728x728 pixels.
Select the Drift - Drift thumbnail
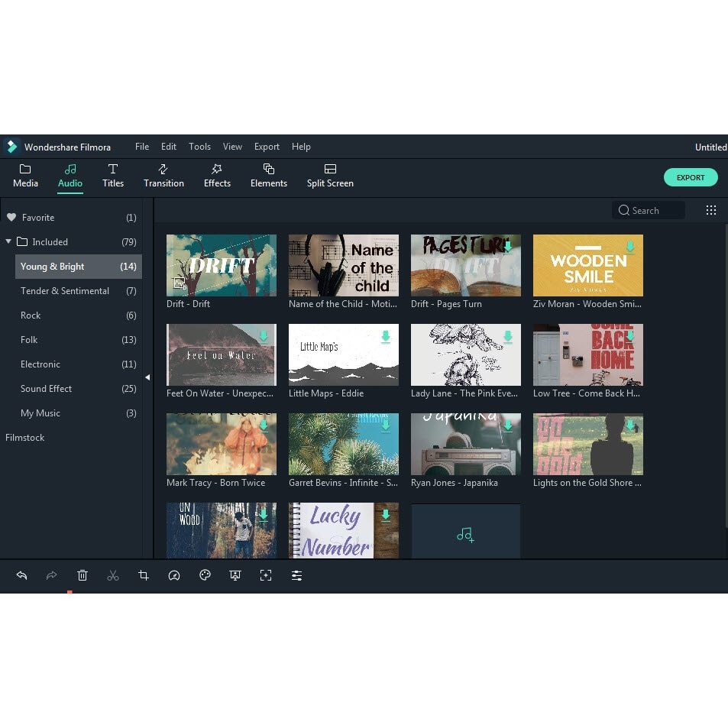tap(222, 265)
